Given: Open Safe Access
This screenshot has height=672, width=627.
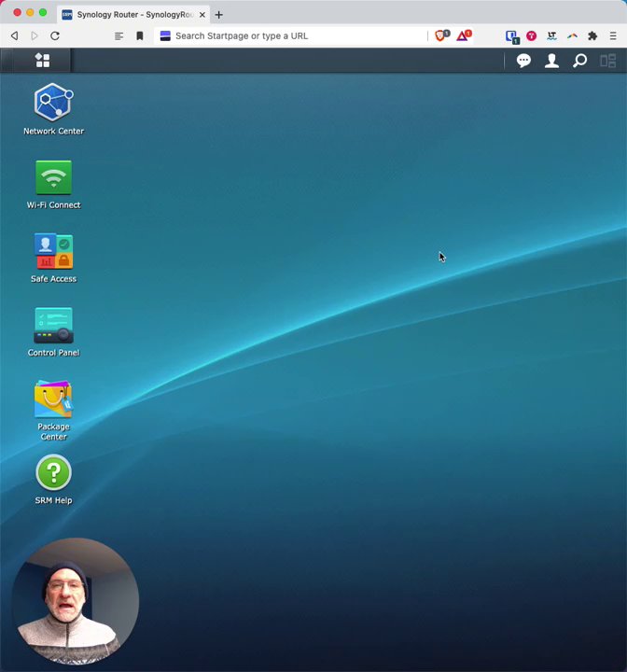Looking at the screenshot, I should (53, 259).
